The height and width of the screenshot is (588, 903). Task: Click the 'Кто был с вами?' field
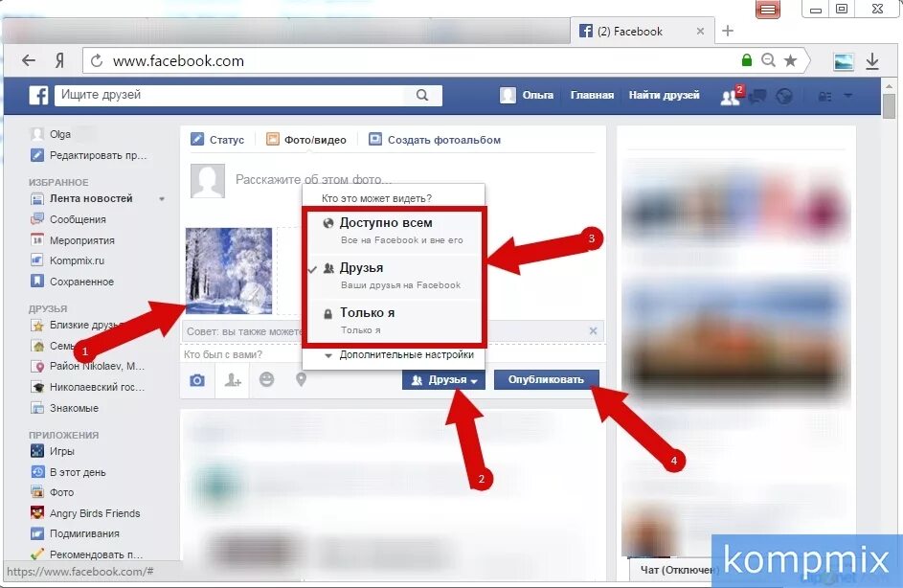(223, 354)
